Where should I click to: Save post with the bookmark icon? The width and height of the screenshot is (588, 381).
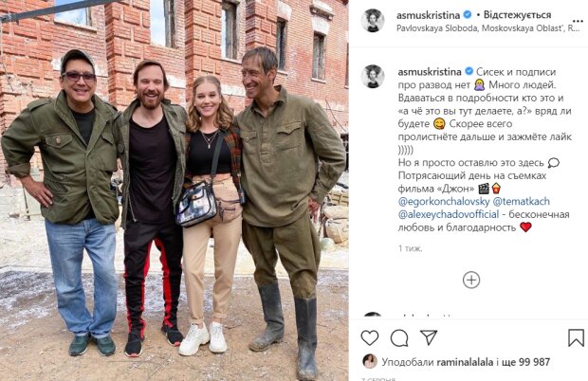pyautogui.click(x=576, y=338)
